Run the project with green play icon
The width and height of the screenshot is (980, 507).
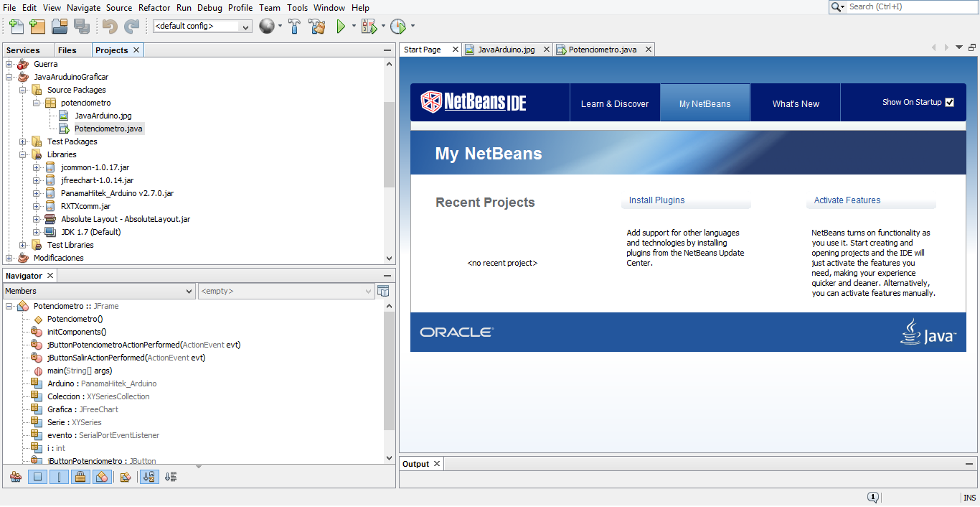click(x=341, y=27)
